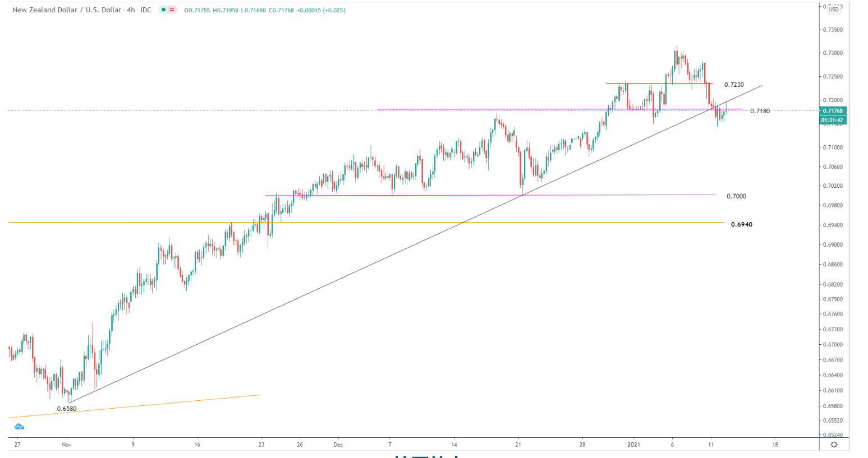The height and width of the screenshot is (458, 868).
Task: Select the bold 0.6940 text annotation
Action: coord(741,224)
